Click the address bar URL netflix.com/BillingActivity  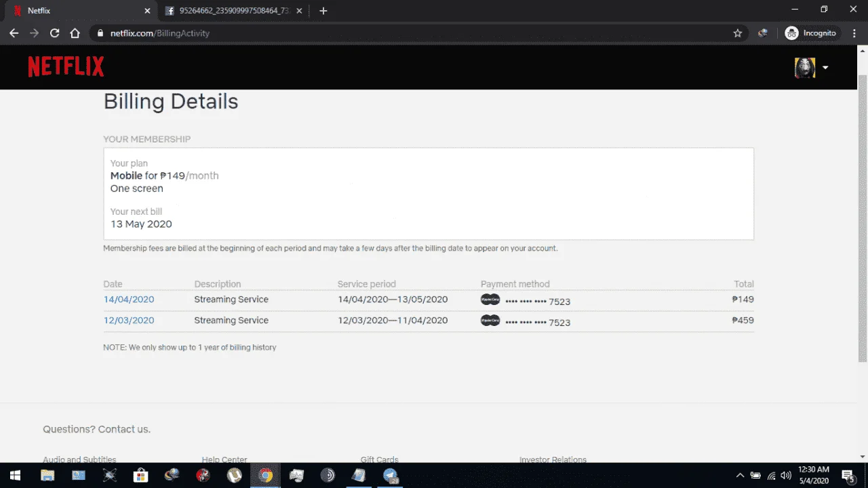160,33
